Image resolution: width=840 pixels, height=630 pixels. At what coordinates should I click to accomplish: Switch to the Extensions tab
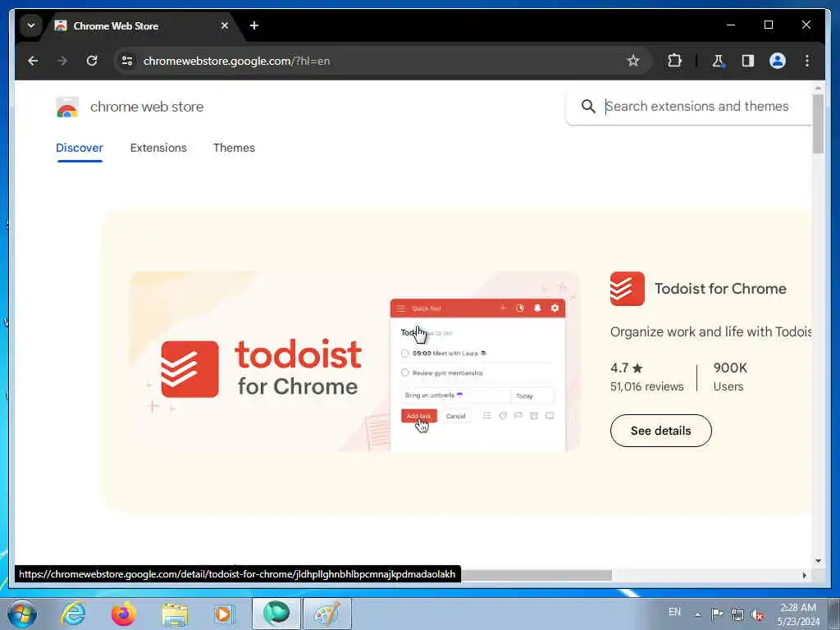pos(158,148)
